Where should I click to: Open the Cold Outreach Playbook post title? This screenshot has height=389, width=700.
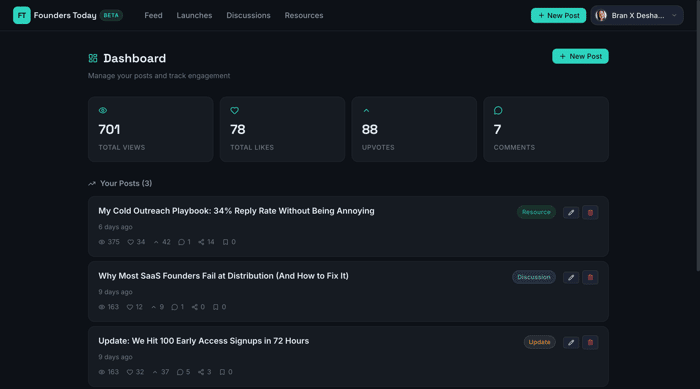click(x=236, y=211)
